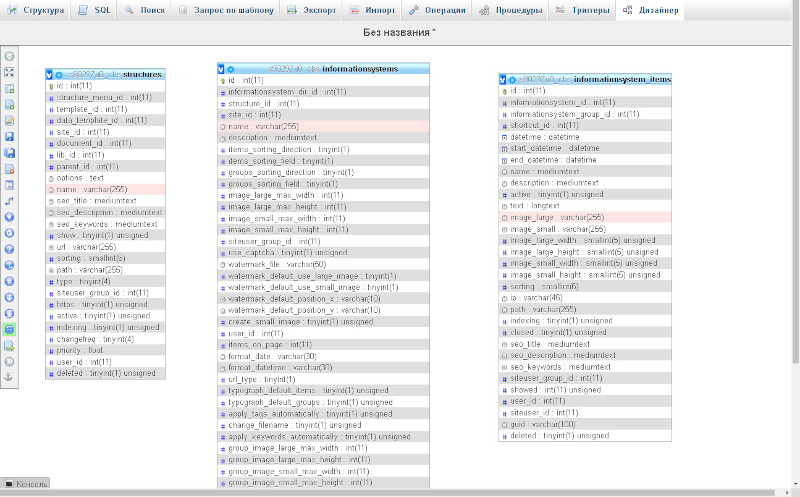The height and width of the screenshot is (497, 800).
Task: Click the green highlighted relationship lines icon
Action: (x=9, y=330)
